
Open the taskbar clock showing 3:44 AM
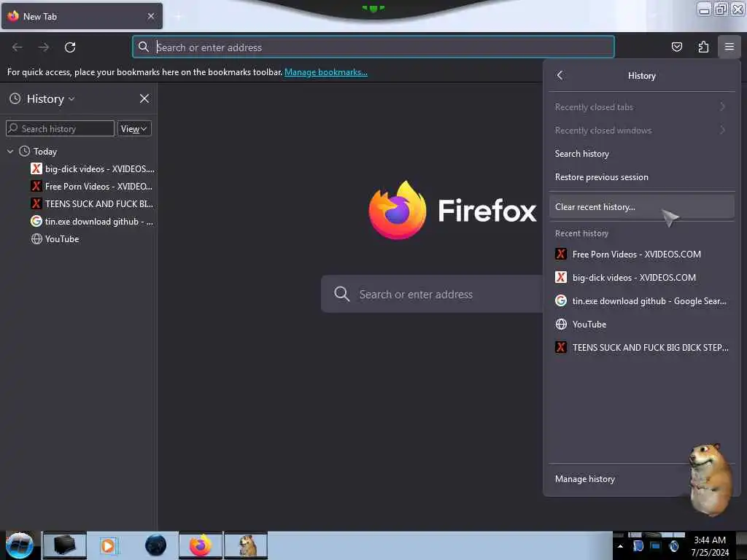coord(710,545)
